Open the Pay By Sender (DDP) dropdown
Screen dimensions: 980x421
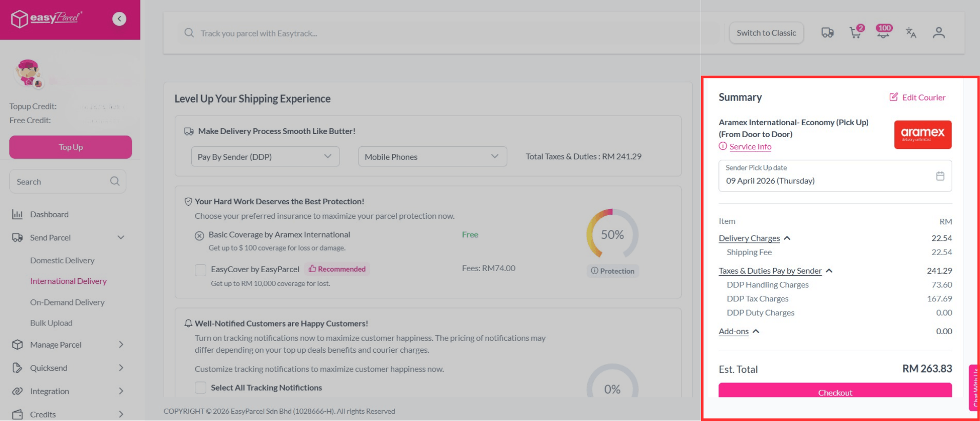pos(265,157)
